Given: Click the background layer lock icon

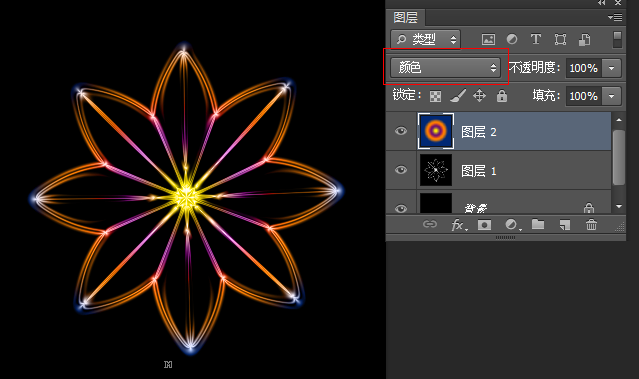Looking at the screenshot, I should click(x=588, y=208).
